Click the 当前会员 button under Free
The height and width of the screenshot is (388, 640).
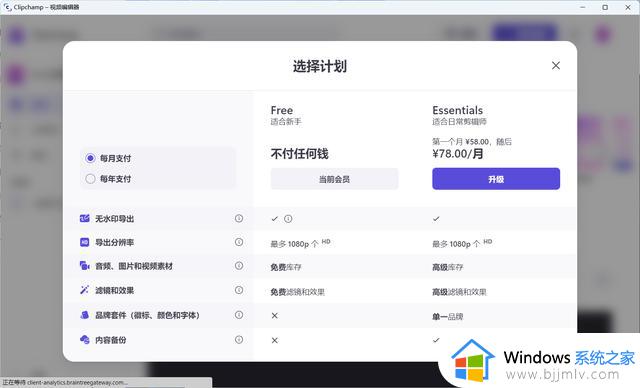334,179
